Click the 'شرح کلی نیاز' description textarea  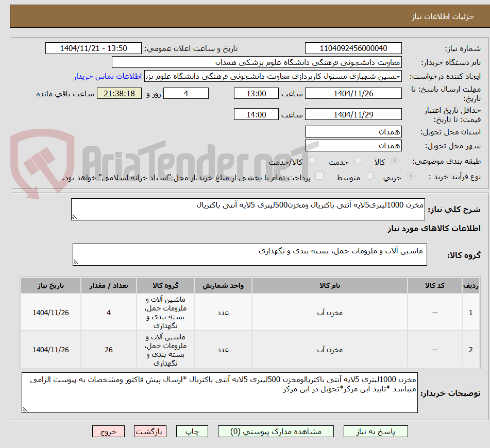[248, 209]
